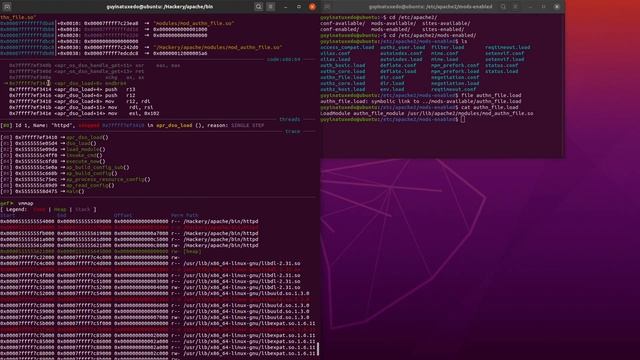640x360 pixels.
Task: Click 'status.conf' in the ls listing
Action: pos(502,65)
